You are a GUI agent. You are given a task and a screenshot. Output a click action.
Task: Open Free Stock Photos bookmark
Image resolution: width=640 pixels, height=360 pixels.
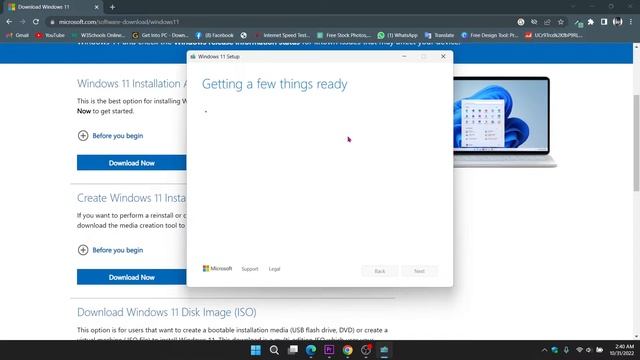pyautogui.click(x=344, y=36)
